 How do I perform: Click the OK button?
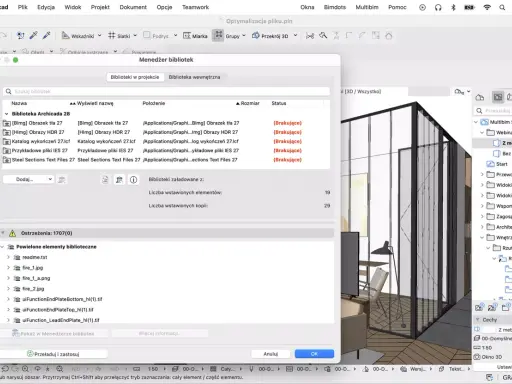(314, 354)
